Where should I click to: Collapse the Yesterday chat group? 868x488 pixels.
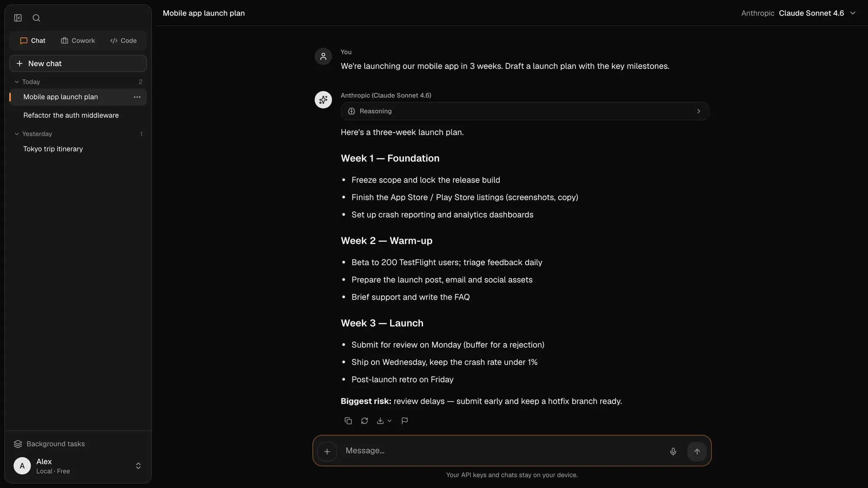pyautogui.click(x=17, y=134)
